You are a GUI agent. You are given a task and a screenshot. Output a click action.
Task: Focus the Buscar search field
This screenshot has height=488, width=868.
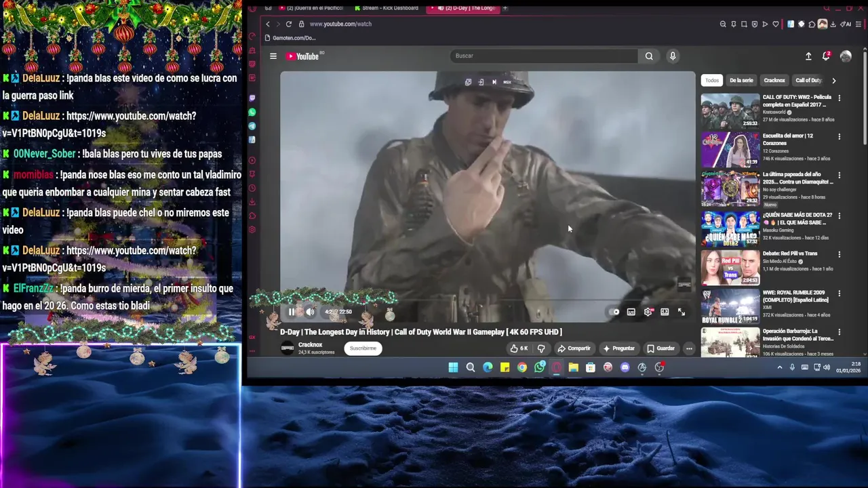(544, 56)
